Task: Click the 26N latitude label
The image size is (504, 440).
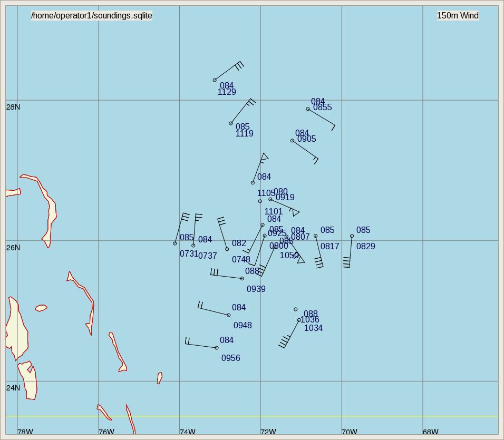Action: click(x=13, y=248)
